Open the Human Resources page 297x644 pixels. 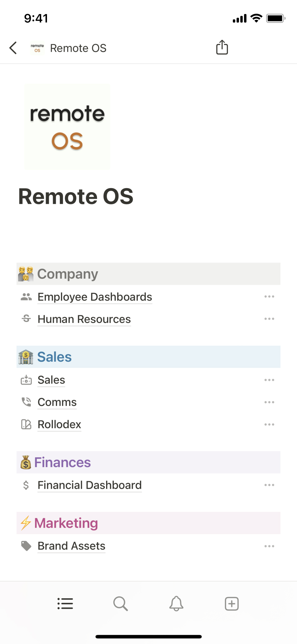84,319
